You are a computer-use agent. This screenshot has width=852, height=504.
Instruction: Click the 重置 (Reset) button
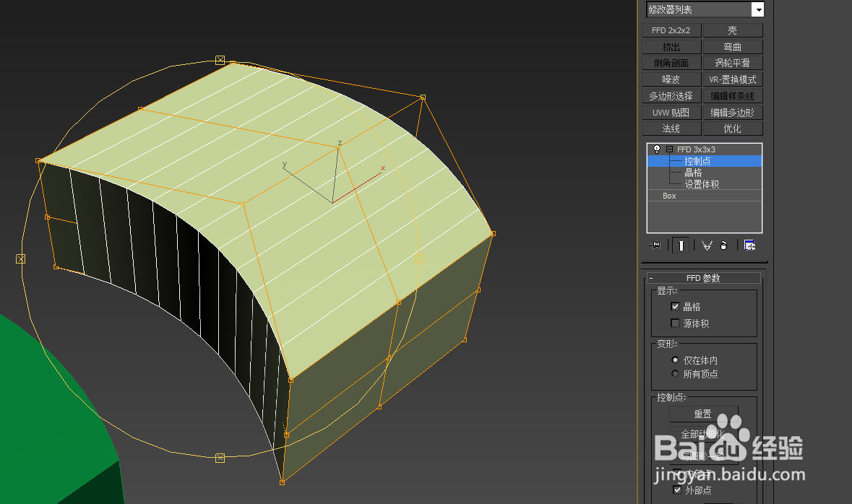[704, 414]
